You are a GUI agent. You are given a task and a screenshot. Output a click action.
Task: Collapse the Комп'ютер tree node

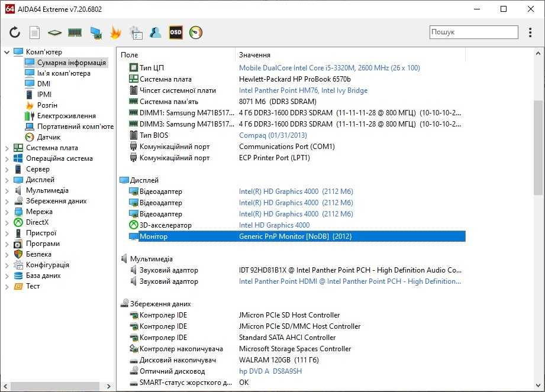tap(7, 52)
